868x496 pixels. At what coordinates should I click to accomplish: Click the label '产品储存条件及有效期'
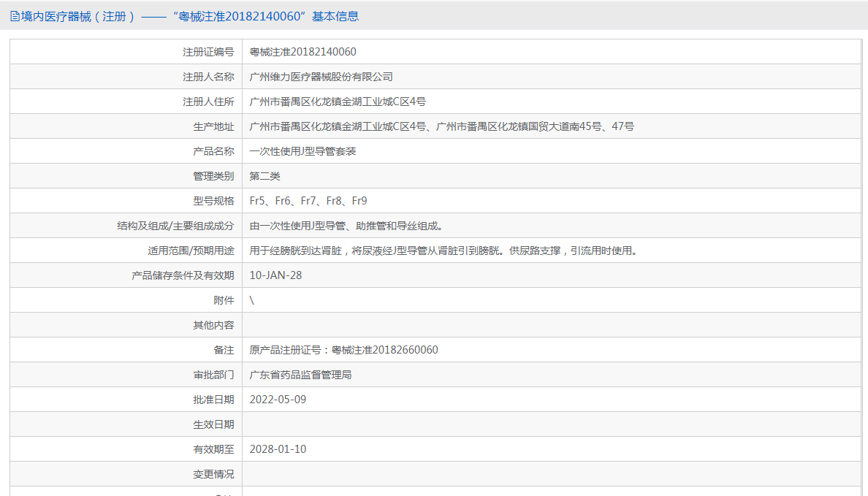183,275
